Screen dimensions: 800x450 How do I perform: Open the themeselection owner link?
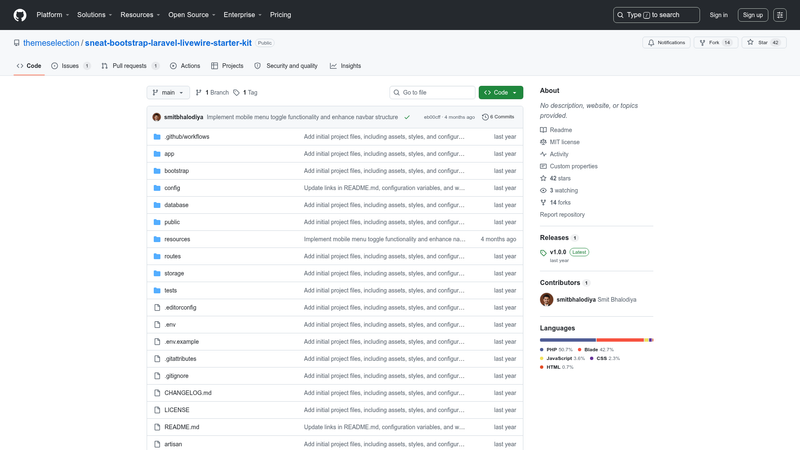pyautogui.click(x=51, y=43)
